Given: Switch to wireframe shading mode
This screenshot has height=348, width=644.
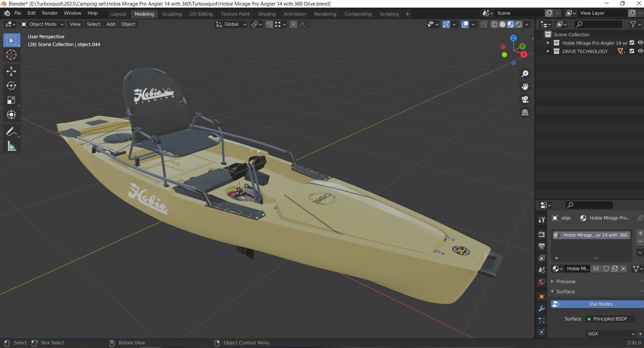Looking at the screenshot, I should 494,24.
